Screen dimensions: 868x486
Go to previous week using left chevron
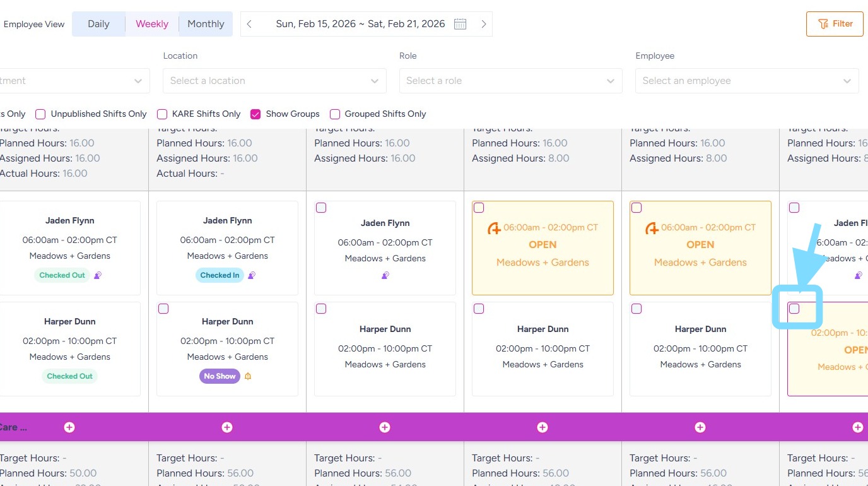pyautogui.click(x=250, y=24)
